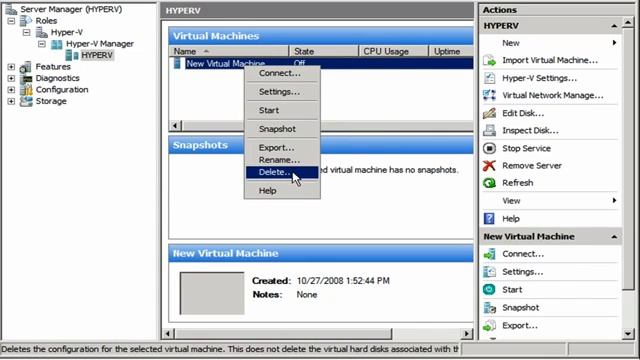The image size is (640, 360).
Task: Click Stop Service action link
Action: (527, 149)
